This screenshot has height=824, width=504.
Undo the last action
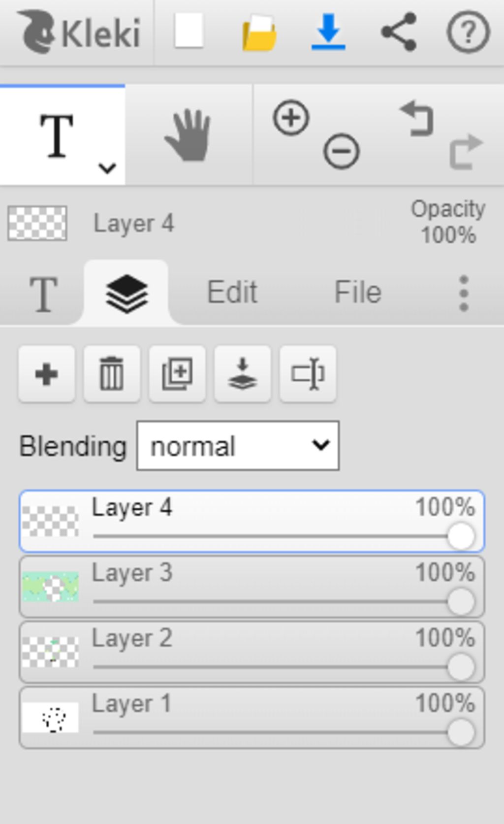[x=417, y=118]
